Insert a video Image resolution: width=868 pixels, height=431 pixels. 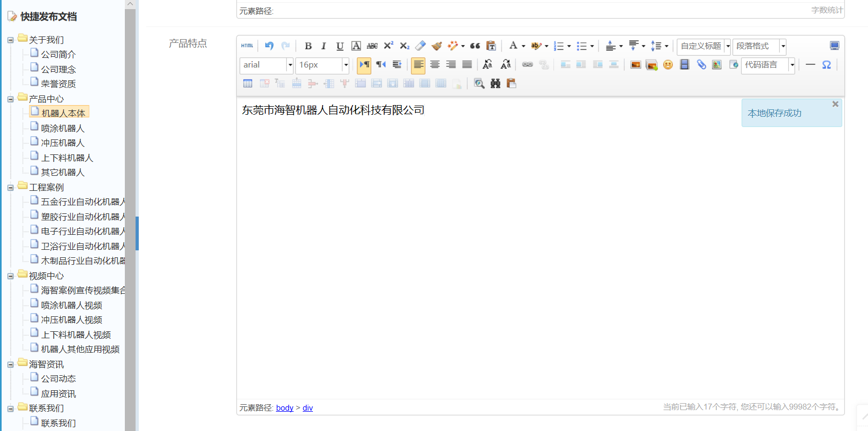click(x=684, y=65)
